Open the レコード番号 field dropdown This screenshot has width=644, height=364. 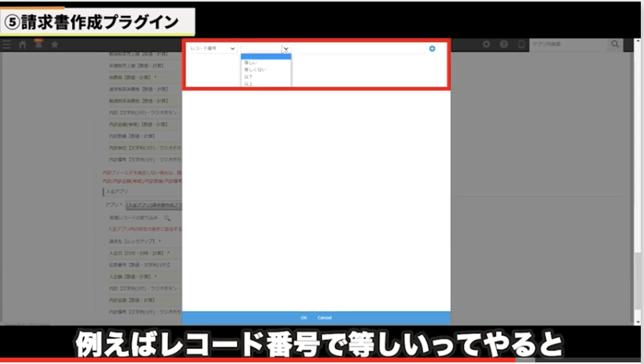[211, 49]
